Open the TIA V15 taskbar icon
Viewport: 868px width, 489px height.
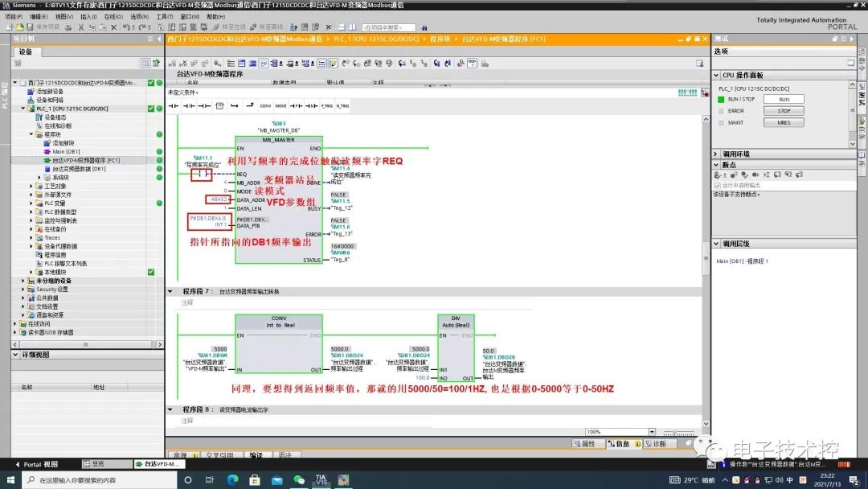321,480
